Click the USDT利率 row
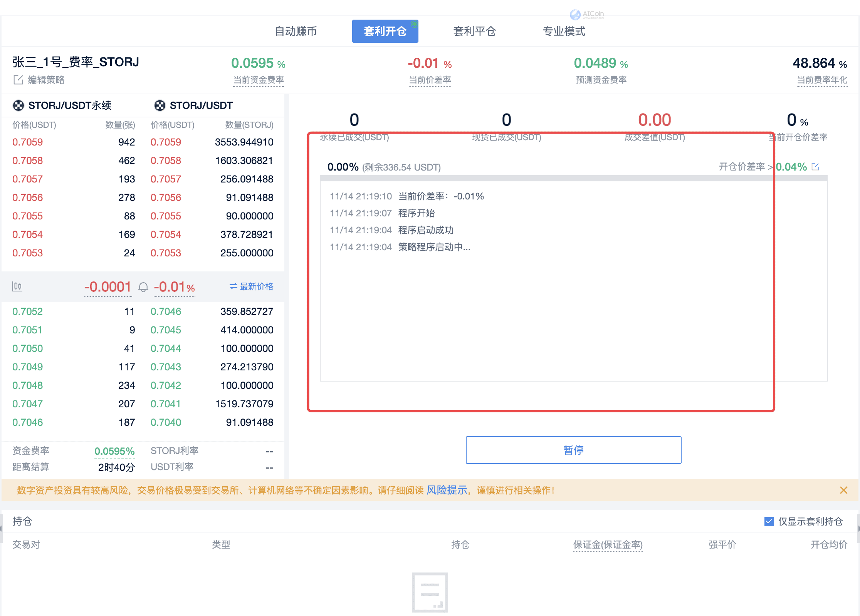 [x=212, y=467]
